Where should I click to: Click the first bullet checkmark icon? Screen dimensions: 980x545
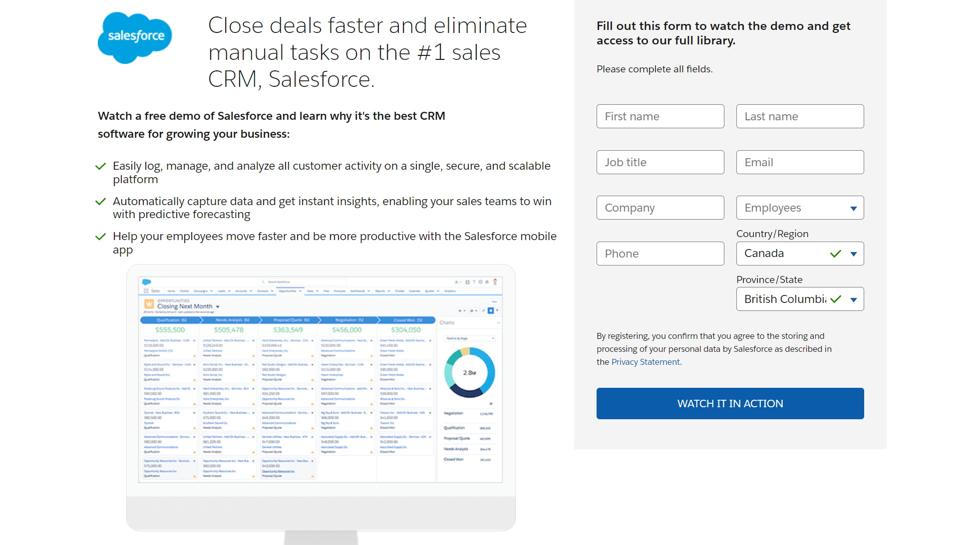click(x=103, y=168)
